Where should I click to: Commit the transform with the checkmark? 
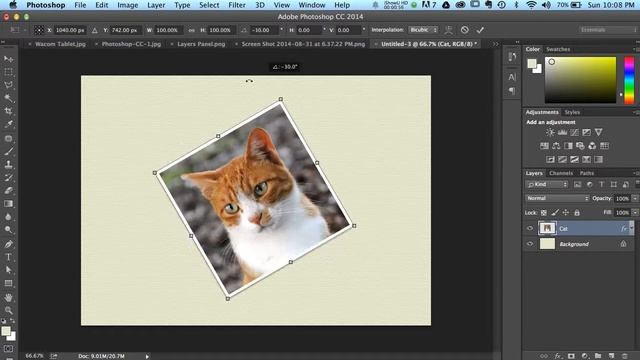point(480,30)
